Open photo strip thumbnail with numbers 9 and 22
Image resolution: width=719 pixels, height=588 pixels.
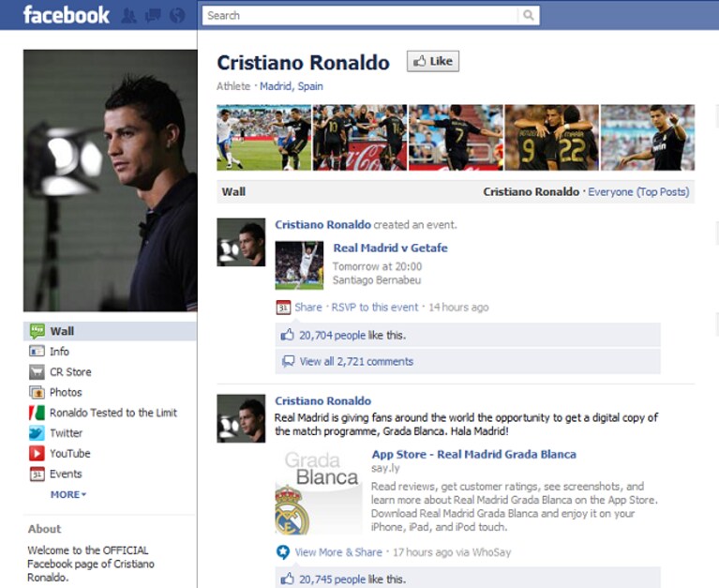[551, 138]
